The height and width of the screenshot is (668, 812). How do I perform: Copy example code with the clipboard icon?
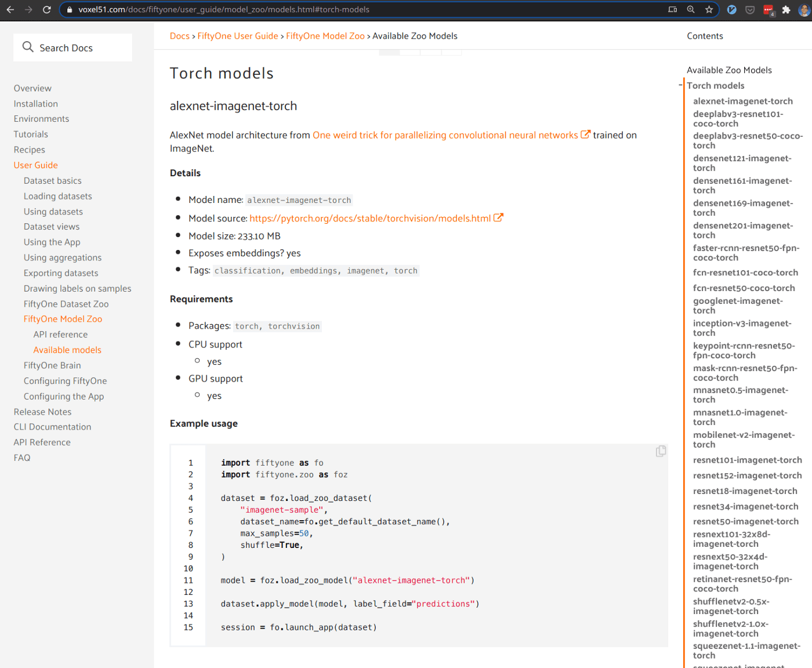click(661, 451)
